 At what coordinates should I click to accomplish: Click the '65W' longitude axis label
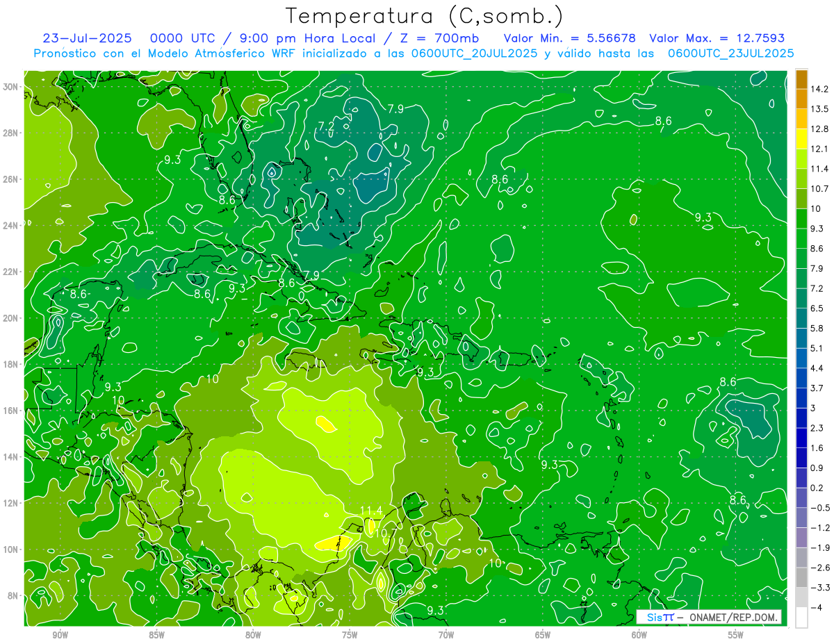pyautogui.click(x=543, y=635)
